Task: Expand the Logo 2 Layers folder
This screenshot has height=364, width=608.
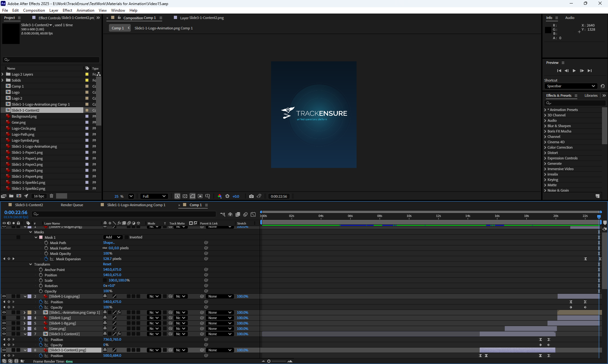Action: click(x=3, y=74)
